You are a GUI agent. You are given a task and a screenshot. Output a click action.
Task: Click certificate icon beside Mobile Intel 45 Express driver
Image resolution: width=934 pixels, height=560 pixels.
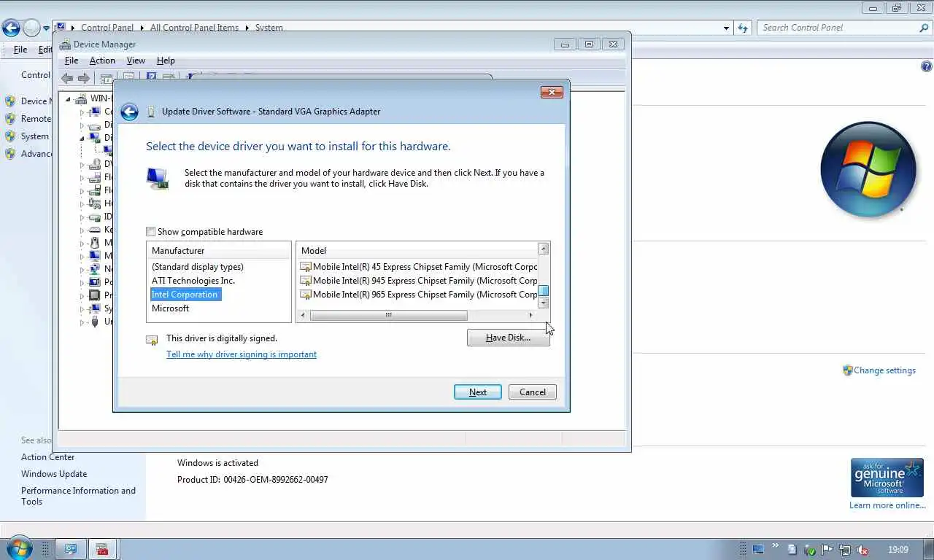point(306,267)
